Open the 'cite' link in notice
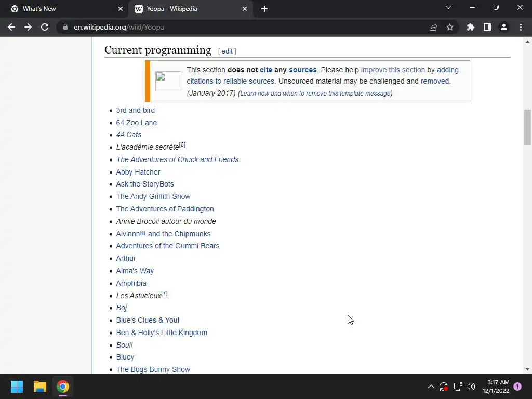 point(266,70)
